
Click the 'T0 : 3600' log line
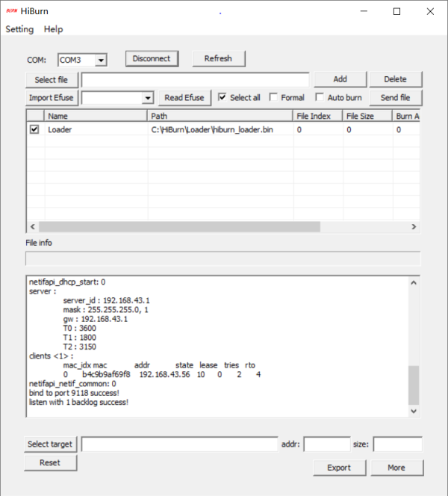coord(79,328)
